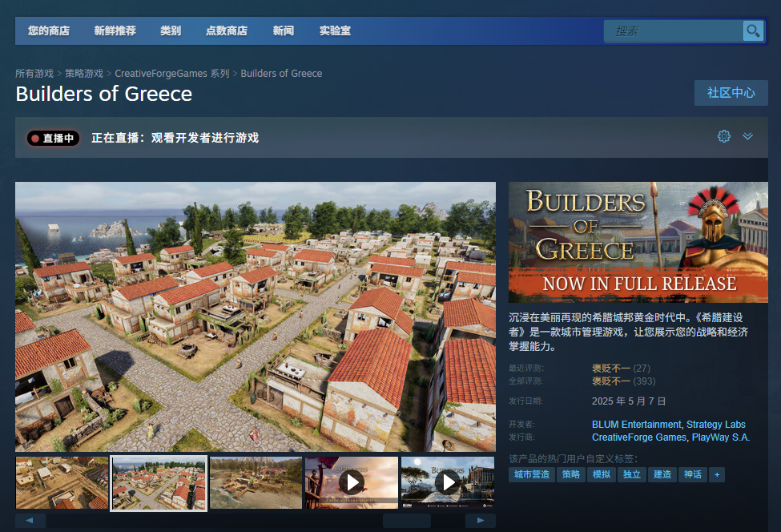Click the 社区中心 button
The height and width of the screenshot is (532, 781).
pyautogui.click(x=731, y=93)
